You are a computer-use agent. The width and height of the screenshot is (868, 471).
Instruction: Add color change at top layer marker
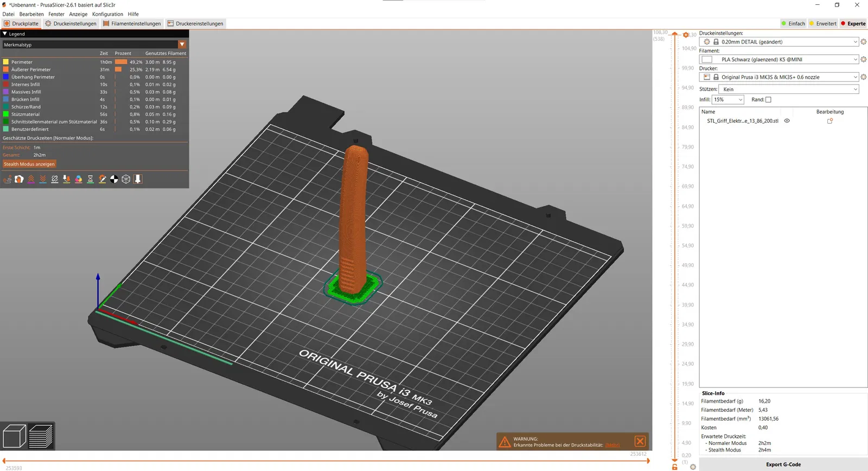[x=686, y=35]
